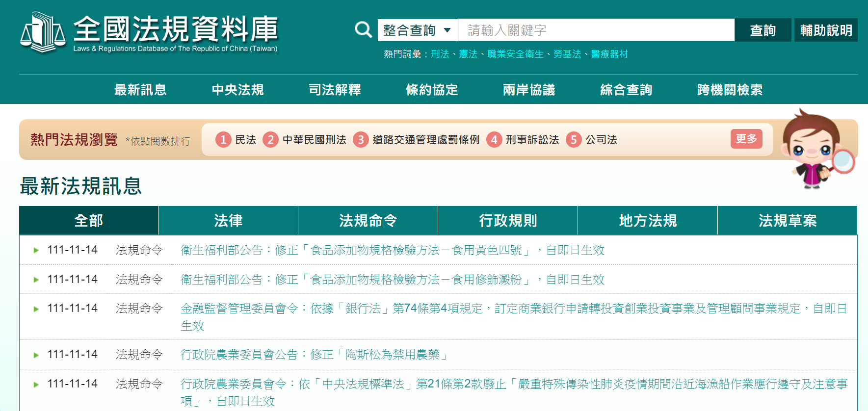Switch to the 法律 tab

pyautogui.click(x=228, y=221)
